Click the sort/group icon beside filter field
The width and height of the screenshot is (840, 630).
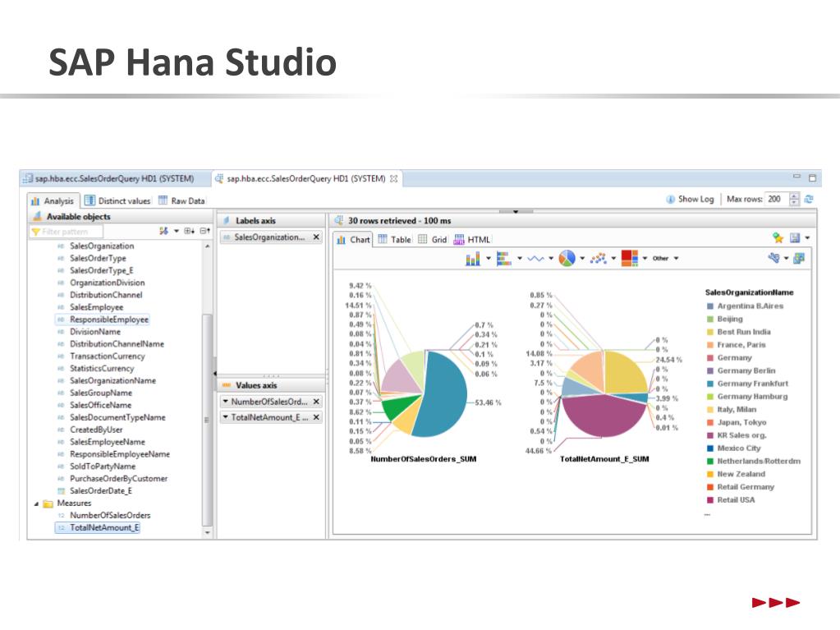(163, 231)
